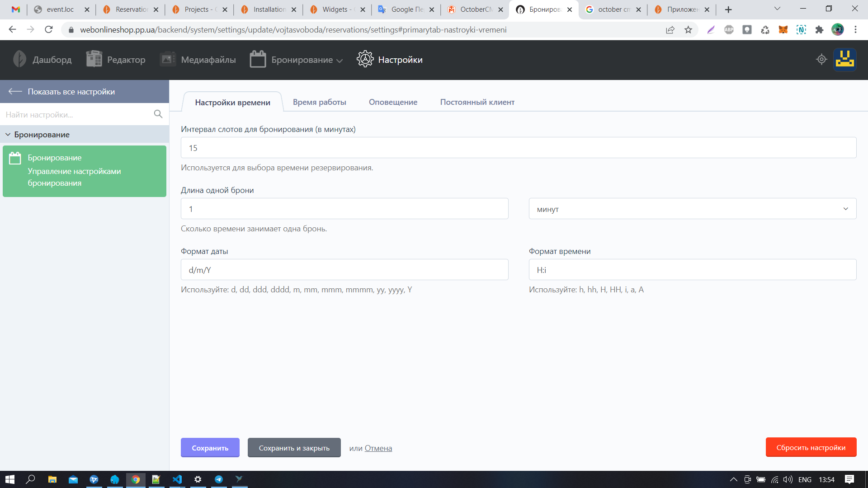Open the user avatar menu

[844, 60]
